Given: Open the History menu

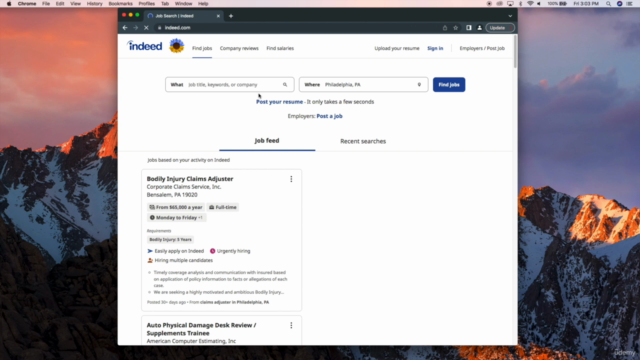Looking at the screenshot, I should [x=94, y=4].
